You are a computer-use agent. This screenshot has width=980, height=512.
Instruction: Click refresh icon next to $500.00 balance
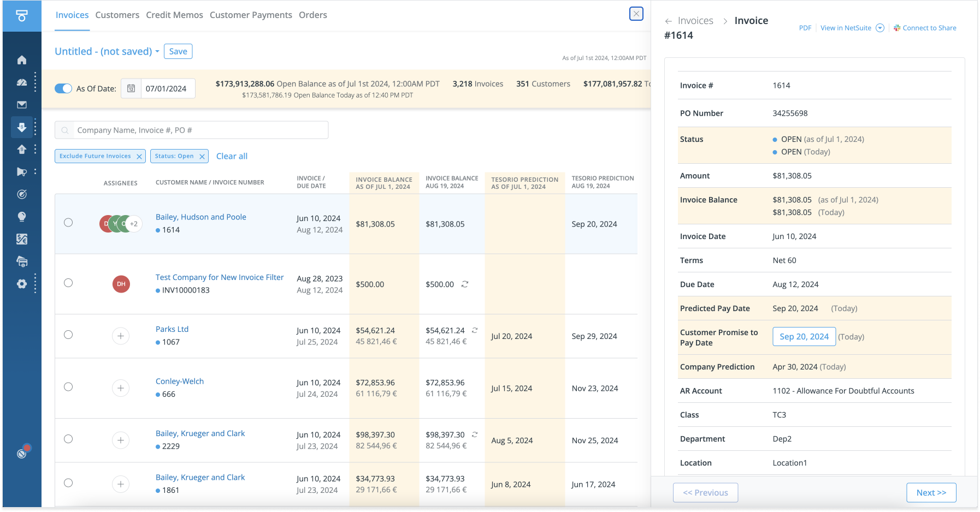[465, 284]
